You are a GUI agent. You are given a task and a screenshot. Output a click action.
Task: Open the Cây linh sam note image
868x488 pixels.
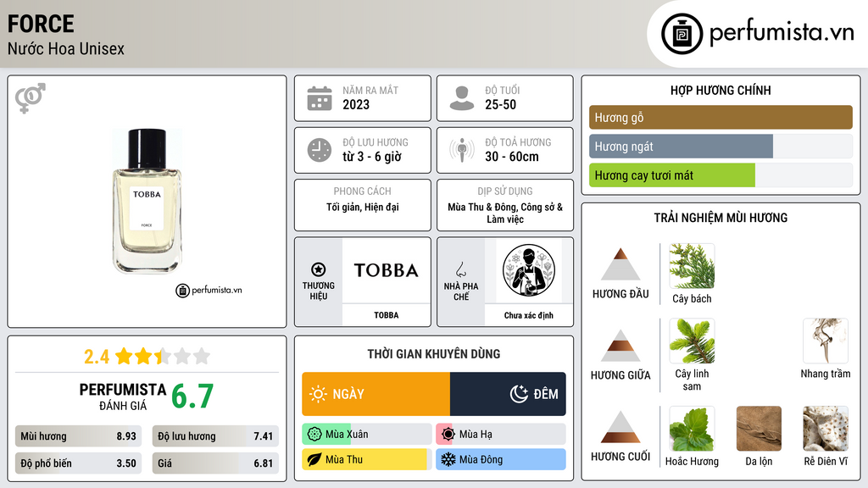tap(692, 341)
